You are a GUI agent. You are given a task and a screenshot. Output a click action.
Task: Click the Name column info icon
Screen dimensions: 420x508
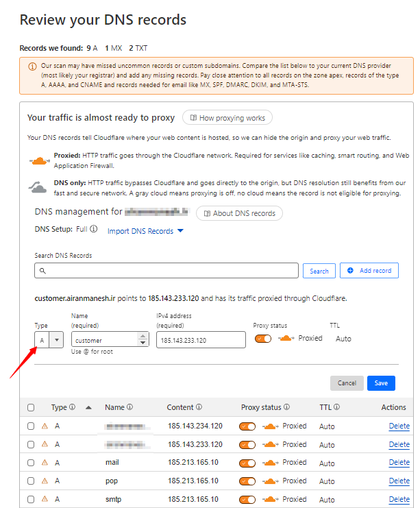[129, 407]
